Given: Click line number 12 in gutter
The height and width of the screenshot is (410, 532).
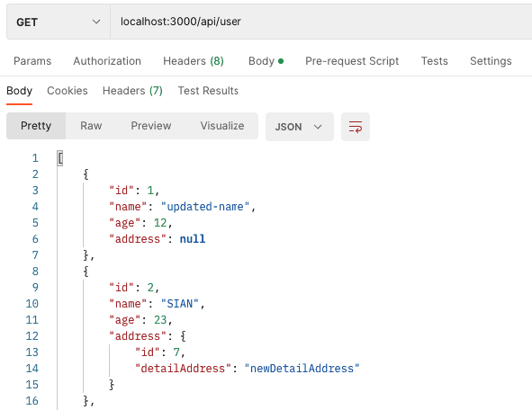Looking at the screenshot, I should (32, 336).
